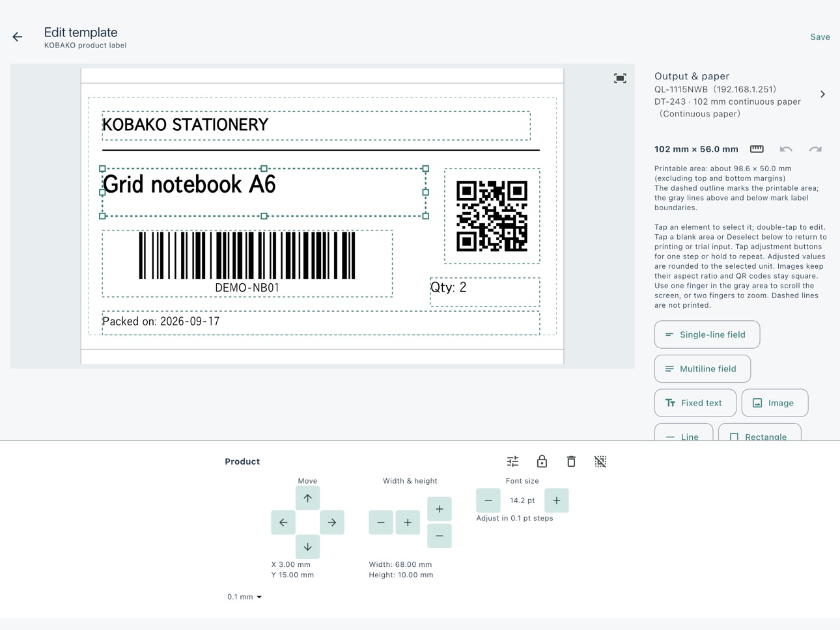Click the ruler paper size icon
The height and width of the screenshot is (630, 840).
pyautogui.click(x=757, y=149)
